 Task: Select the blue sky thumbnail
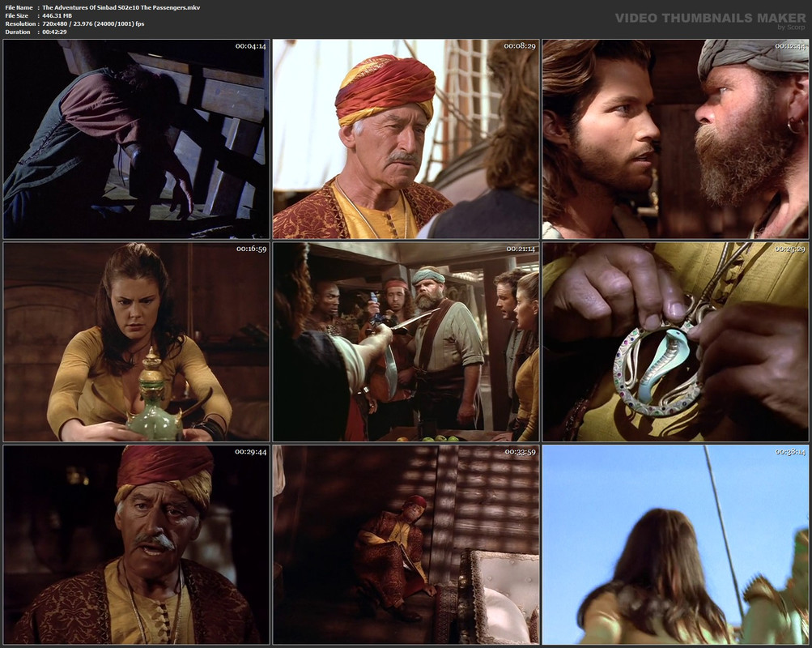click(x=675, y=544)
